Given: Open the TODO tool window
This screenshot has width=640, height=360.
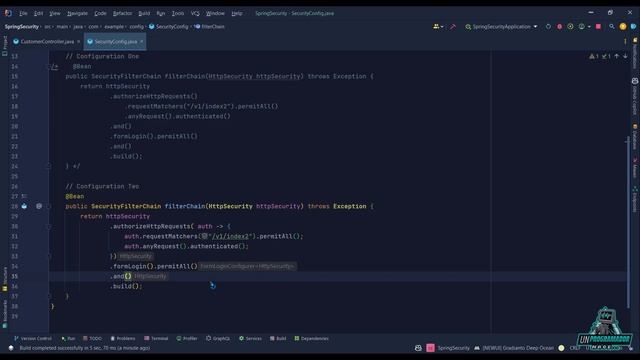Looking at the screenshot, I should pos(92,338).
